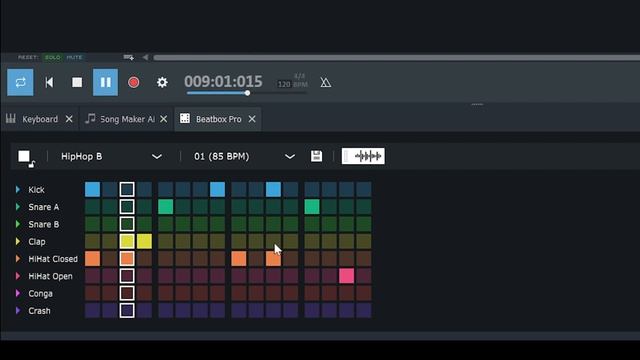The image size is (640, 360).
Task: Click the Song Maker music note icon
Action: click(x=90, y=118)
